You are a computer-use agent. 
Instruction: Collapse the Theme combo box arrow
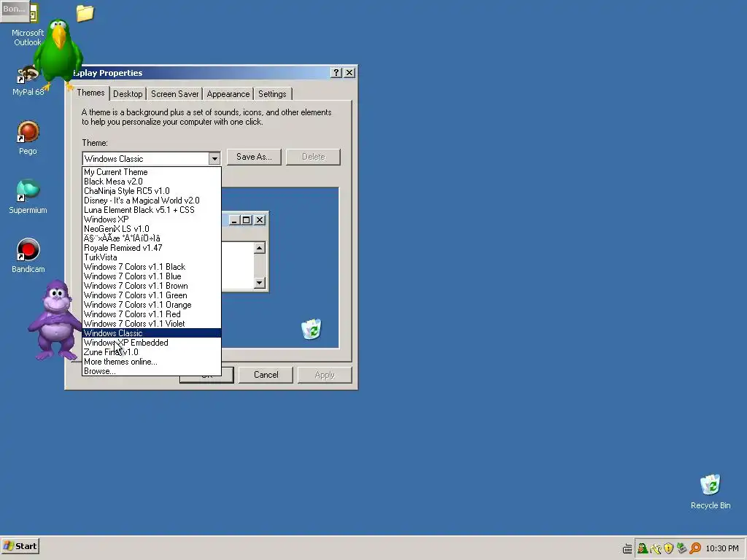[x=214, y=158]
